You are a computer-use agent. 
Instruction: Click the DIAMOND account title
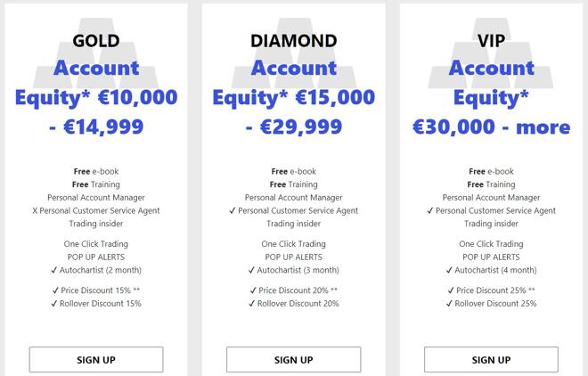[x=294, y=40]
